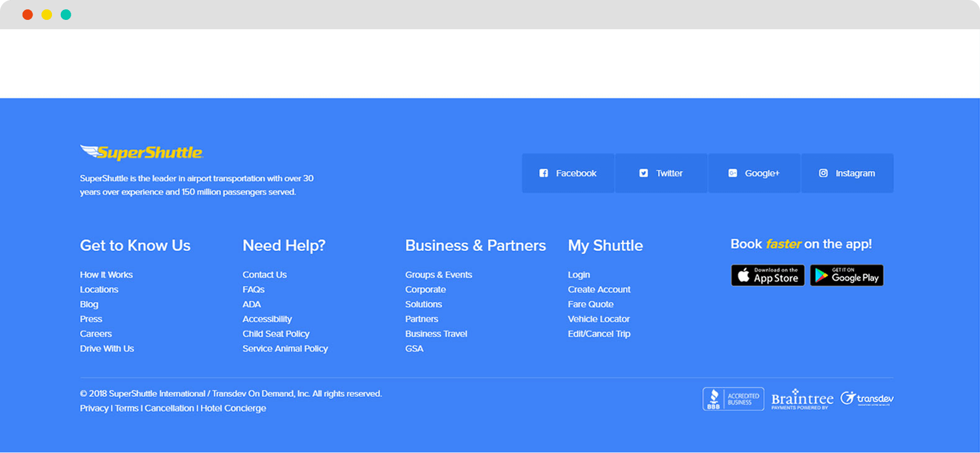Open the How It Works link
This screenshot has height=453, width=980.
coord(106,275)
